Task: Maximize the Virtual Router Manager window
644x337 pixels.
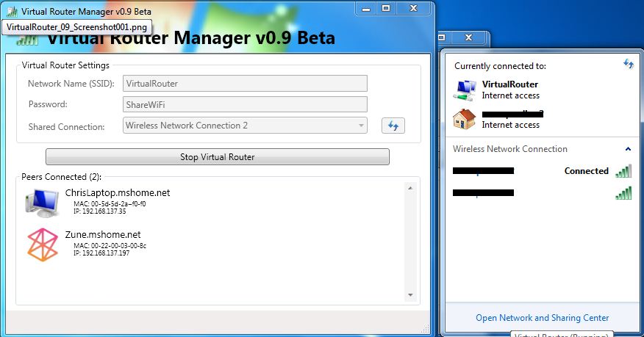Action: point(386,8)
